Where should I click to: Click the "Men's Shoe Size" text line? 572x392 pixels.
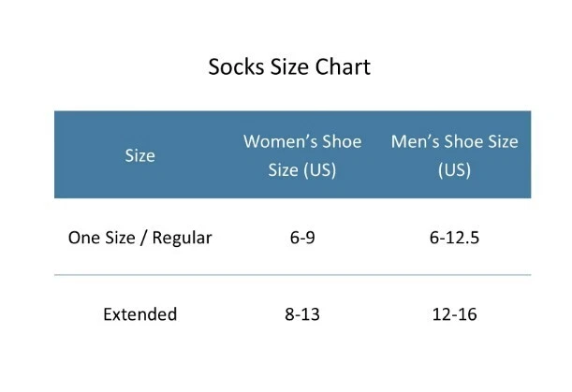coord(454,141)
